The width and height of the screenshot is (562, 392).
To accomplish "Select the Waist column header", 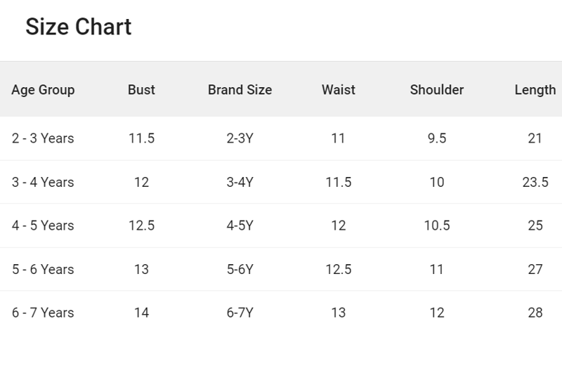I will pos(338,90).
